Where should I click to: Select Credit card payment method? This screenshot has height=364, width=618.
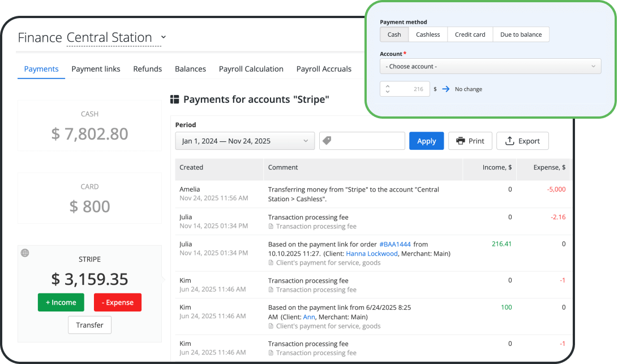470,34
